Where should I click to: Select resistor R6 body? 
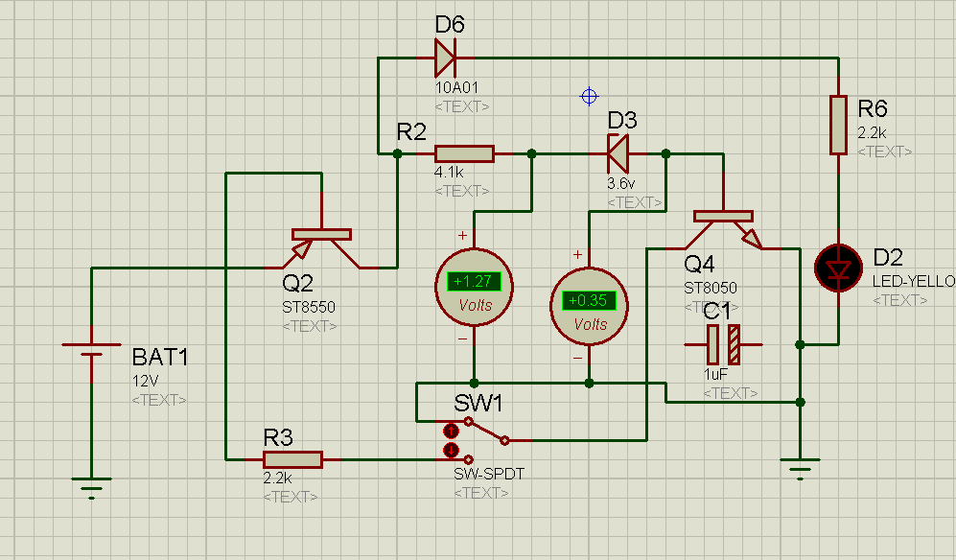point(838,125)
